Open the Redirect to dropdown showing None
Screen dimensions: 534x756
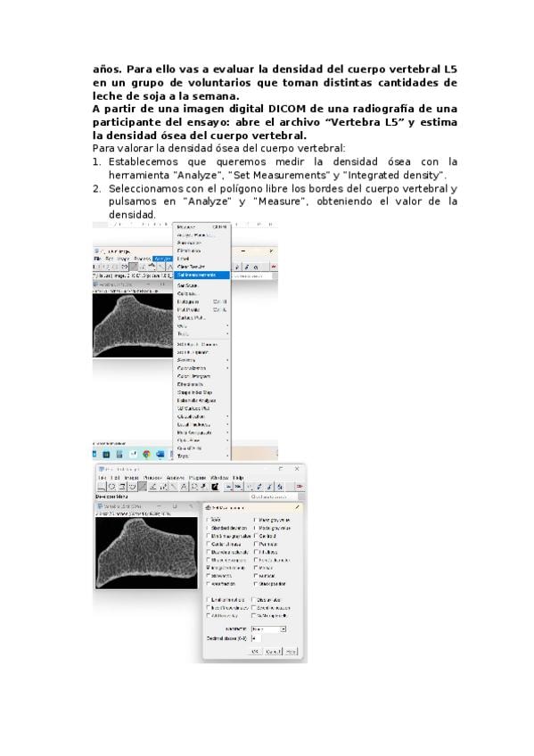[x=269, y=629]
